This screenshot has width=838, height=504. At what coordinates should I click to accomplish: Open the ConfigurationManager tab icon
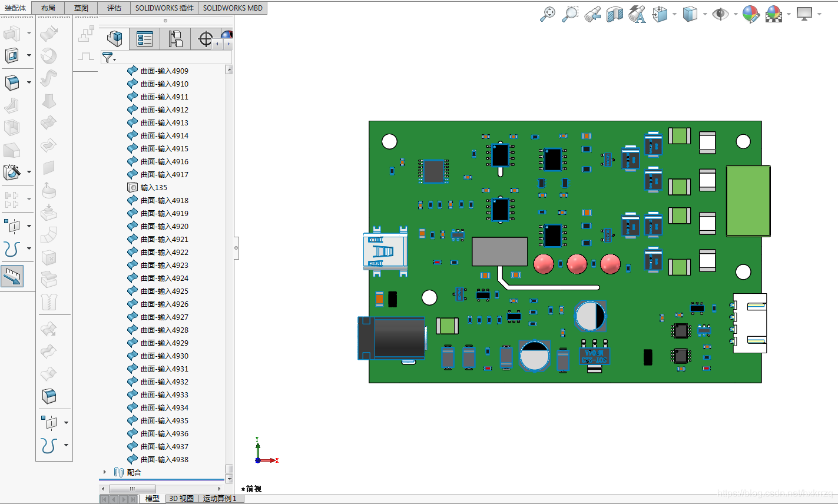pyautogui.click(x=175, y=39)
